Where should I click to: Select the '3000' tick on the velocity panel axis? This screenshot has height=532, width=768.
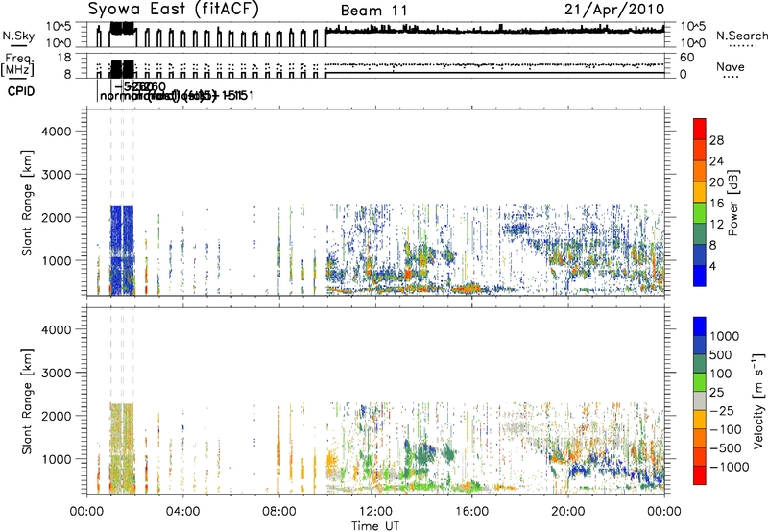click(x=57, y=373)
